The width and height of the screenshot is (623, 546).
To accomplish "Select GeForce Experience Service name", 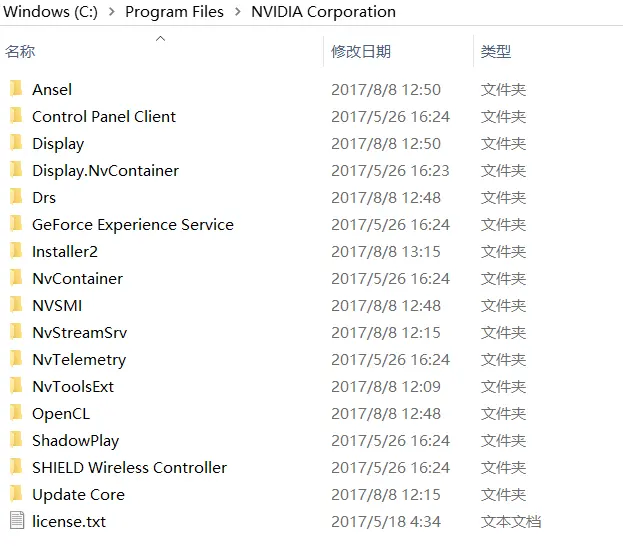I will [133, 225].
